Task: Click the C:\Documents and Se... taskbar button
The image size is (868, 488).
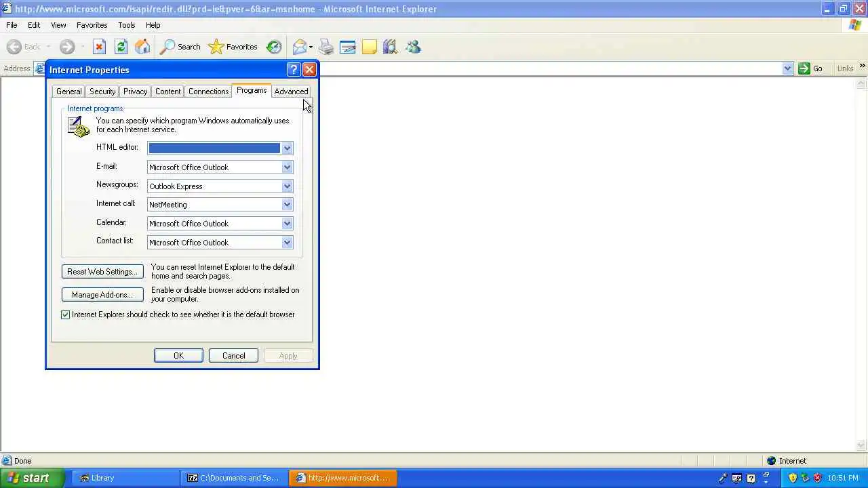Action: (x=235, y=478)
